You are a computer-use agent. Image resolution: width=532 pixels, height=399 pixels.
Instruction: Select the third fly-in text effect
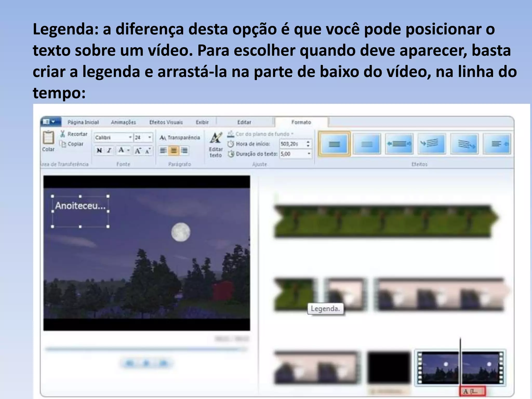(x=399, y=144)
